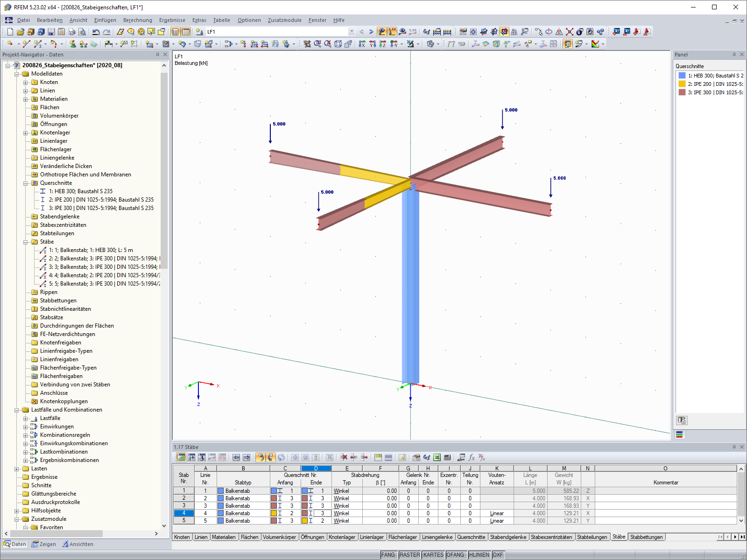Collapse the Stäbe tree node
Image resolution: width=747 pixels, height=560 pixels.
coord(26,242)
